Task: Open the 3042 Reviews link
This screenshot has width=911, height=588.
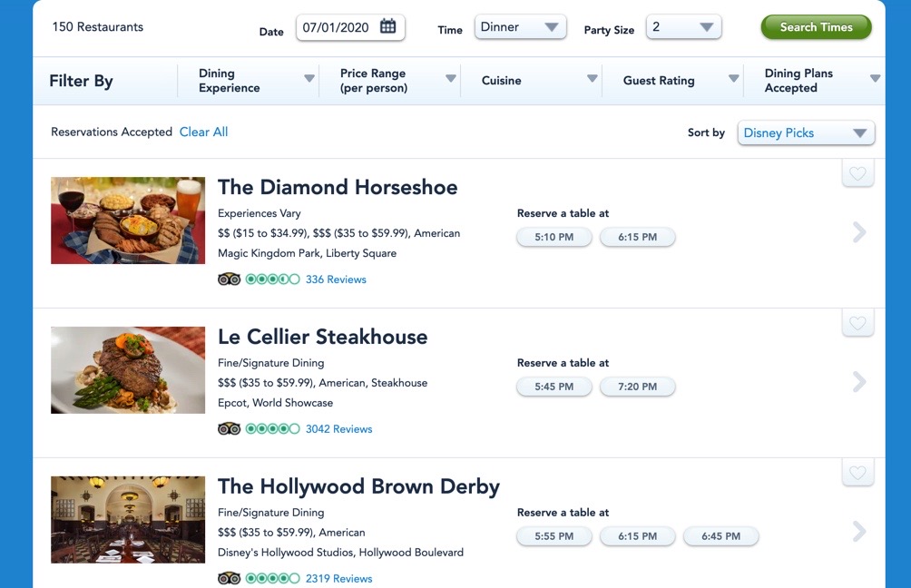Action: tap(338, 429)
